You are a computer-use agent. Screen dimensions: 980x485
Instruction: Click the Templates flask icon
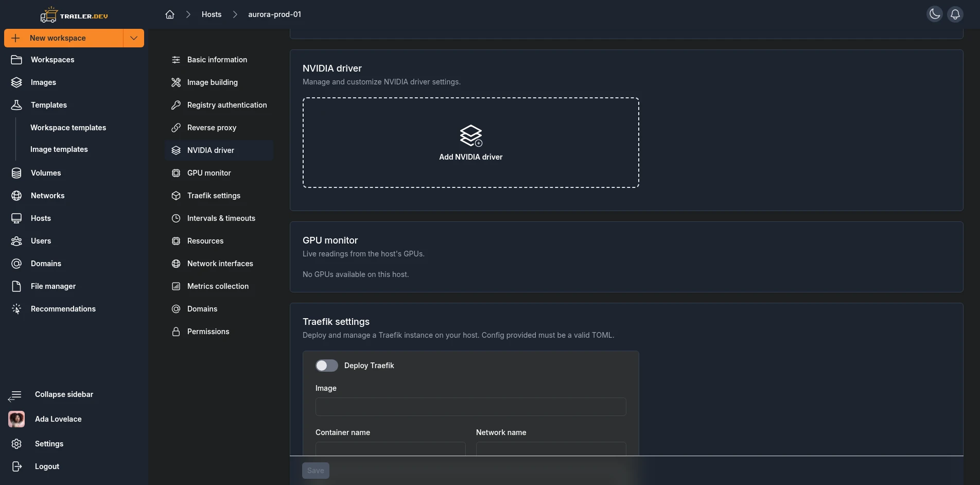[16, 105]
